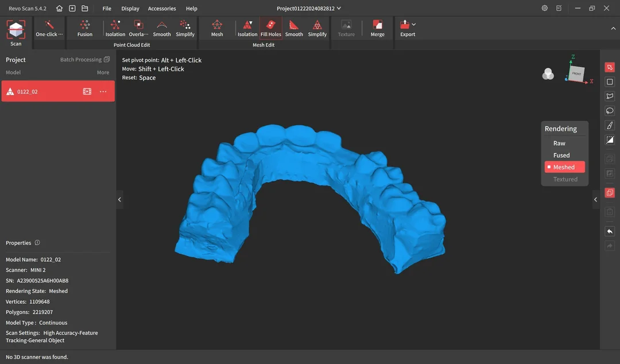Viewport: 620px width, 364px height.
Task: Run the Mesh tool in toolbar
Action: tap(216, 28)
